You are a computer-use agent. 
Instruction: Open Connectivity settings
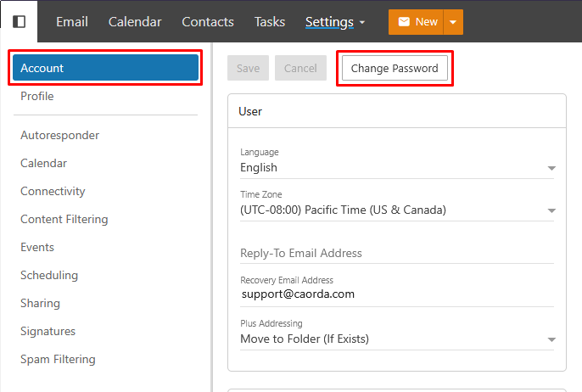point(53,191)
